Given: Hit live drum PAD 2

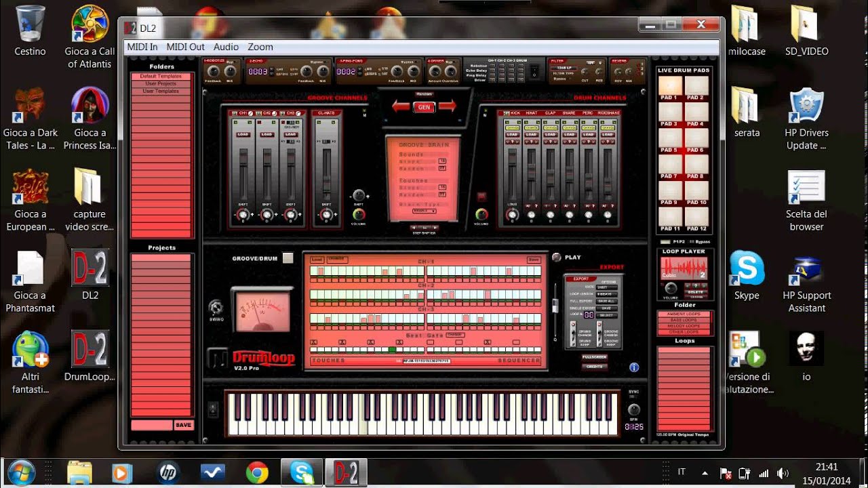Looking at the screenshot, I should (x=696, y=85).
